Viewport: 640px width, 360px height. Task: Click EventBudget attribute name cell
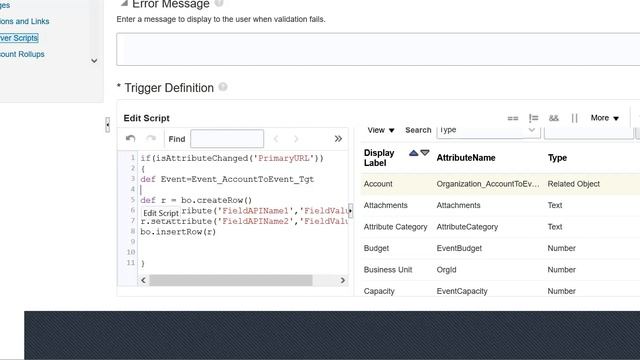click(x=459, y=248)
